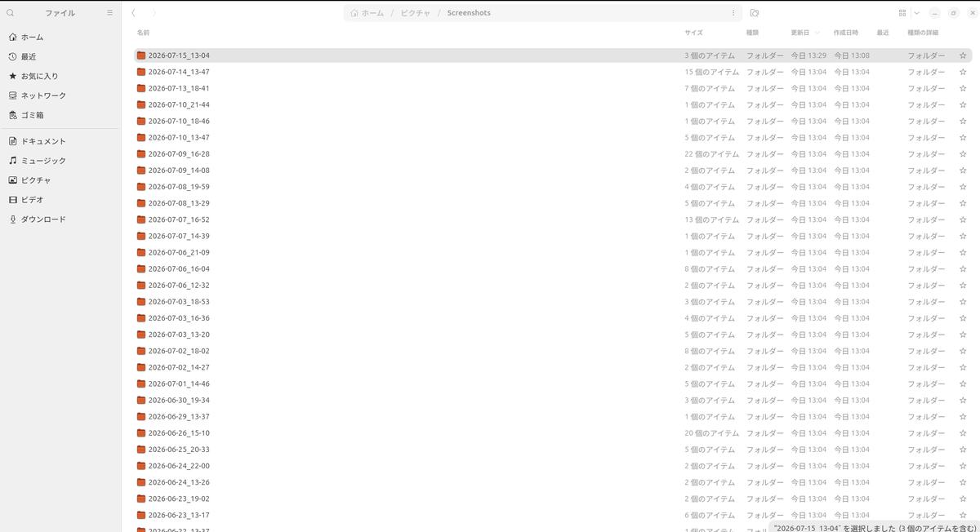Star the 2026-06-26_15-10 folder
Screen dimensions: 980x532
(x=963, y=433)
